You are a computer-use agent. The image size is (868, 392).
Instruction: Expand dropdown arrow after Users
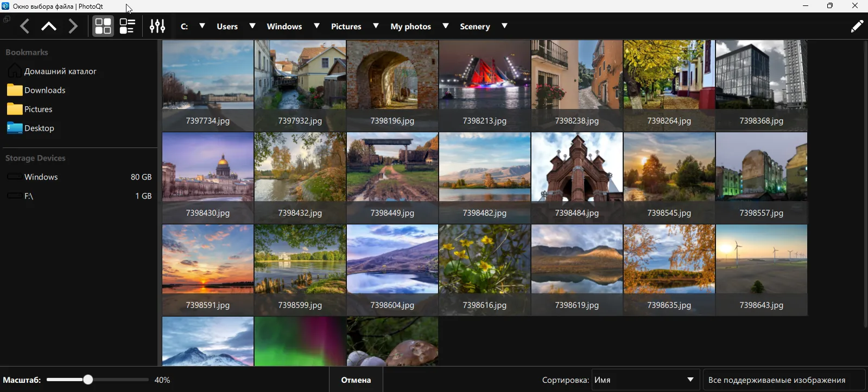(252, 26)
